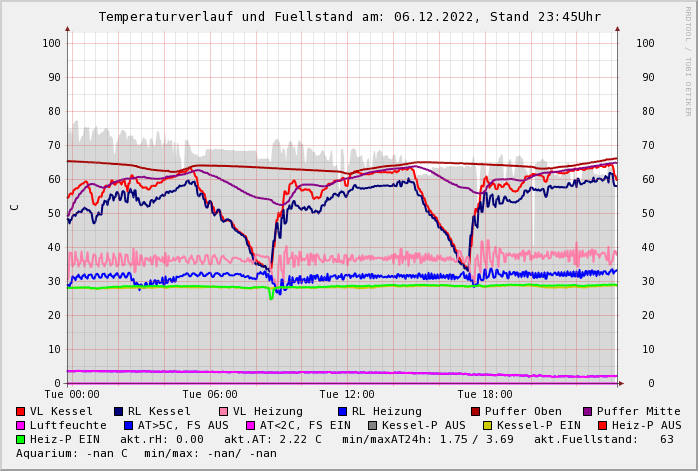The width and height of the screenshot is (698, 471).
Task: Select the 'Tue 06:00' time axis label
Action: pos(210,395)
